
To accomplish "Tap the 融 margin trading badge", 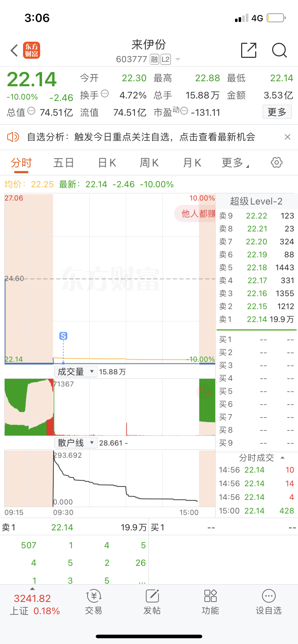I will point(154,59).
